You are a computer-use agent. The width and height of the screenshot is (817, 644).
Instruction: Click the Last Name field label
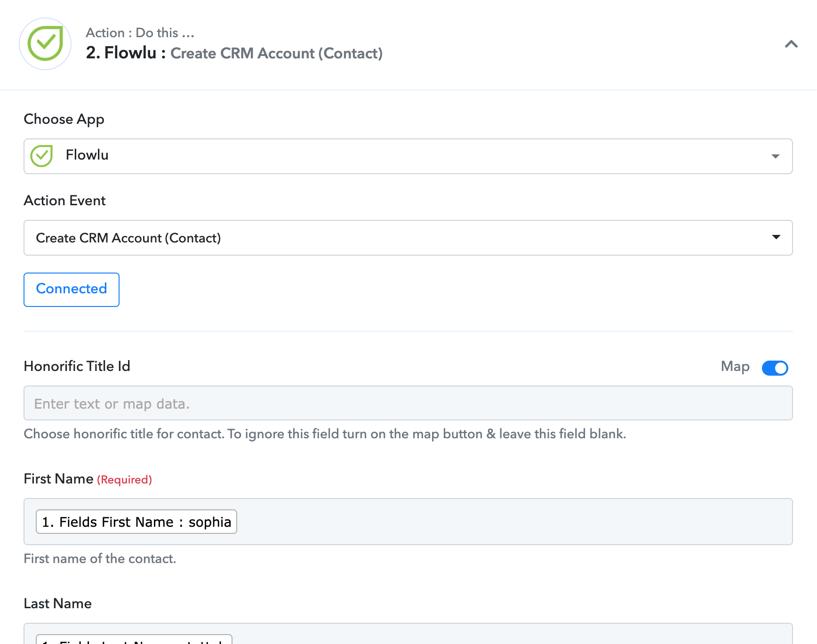(x=58, y=604)
